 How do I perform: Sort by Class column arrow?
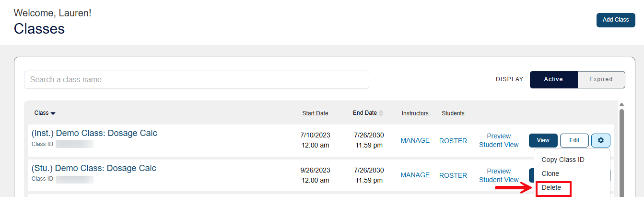53,113
